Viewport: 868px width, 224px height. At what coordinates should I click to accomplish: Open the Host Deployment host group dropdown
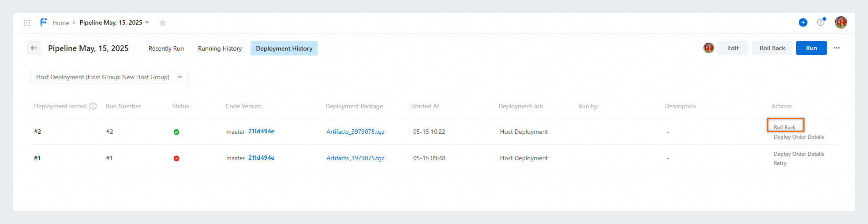(x=109, y=77)
